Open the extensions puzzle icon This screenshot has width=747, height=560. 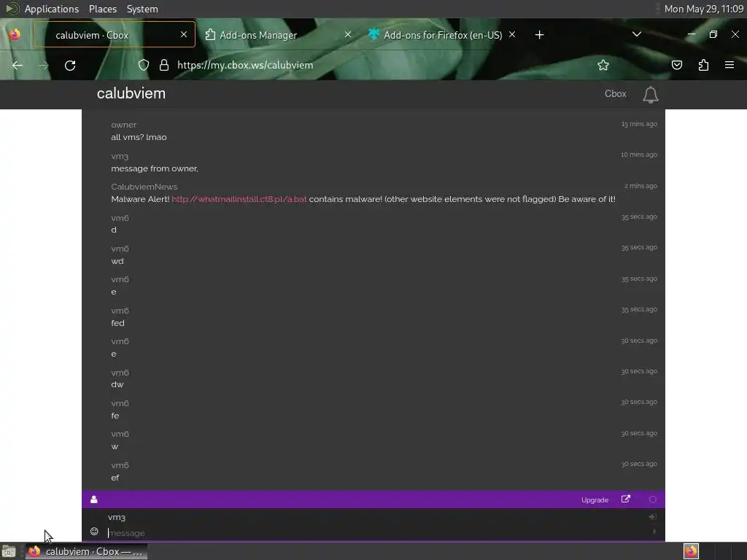tap(703, 65)
